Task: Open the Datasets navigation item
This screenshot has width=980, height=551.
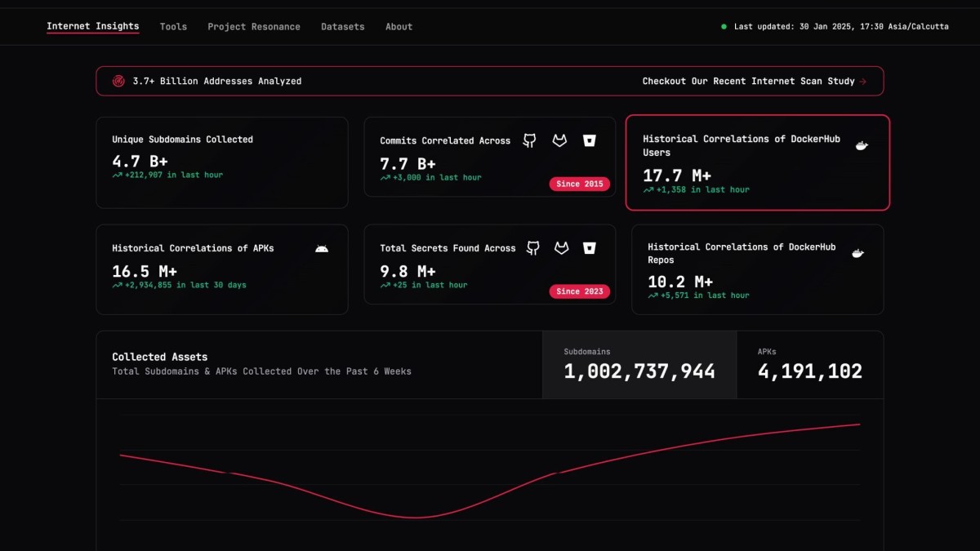Action: coord(343,27)
